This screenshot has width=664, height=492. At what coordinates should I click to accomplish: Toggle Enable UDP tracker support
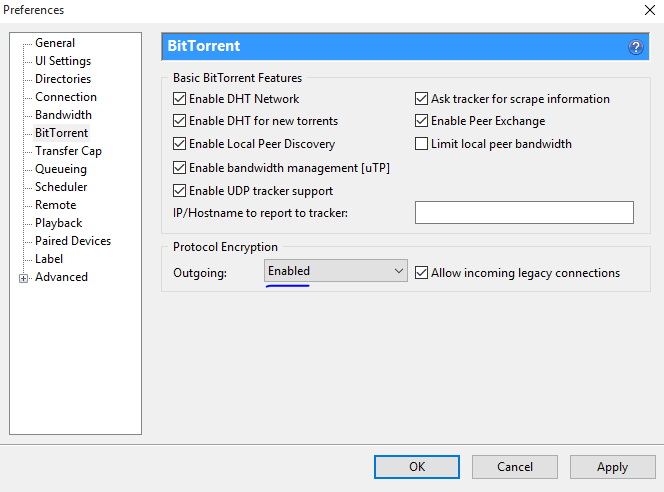point(180,191)
